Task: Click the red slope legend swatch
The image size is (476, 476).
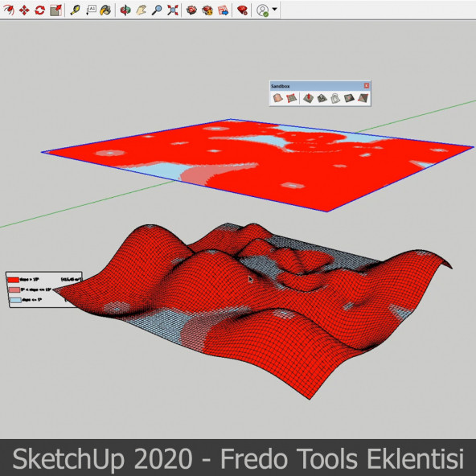Action: 14,280
